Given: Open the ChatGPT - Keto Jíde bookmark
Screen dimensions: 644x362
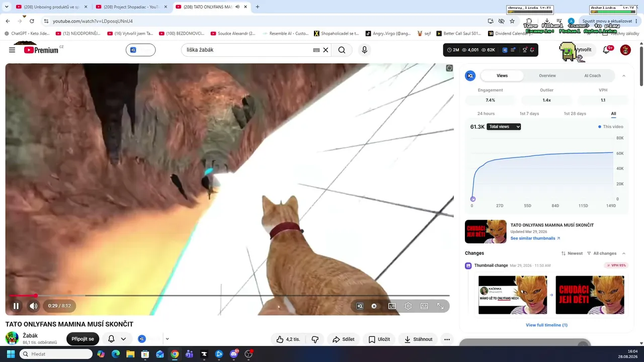Looking at the screenshot, I should pos(27,34).
